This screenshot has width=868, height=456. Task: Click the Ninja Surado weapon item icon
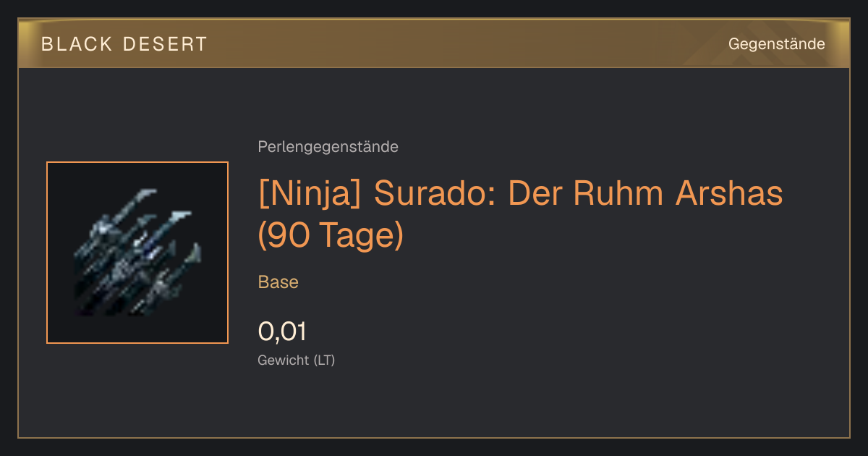[137, 253]
